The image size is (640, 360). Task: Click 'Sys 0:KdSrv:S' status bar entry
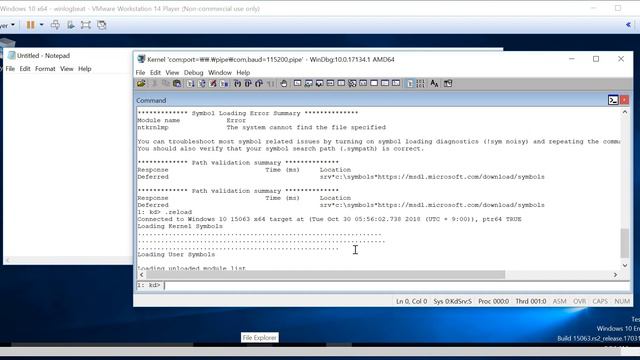point(452,301)
